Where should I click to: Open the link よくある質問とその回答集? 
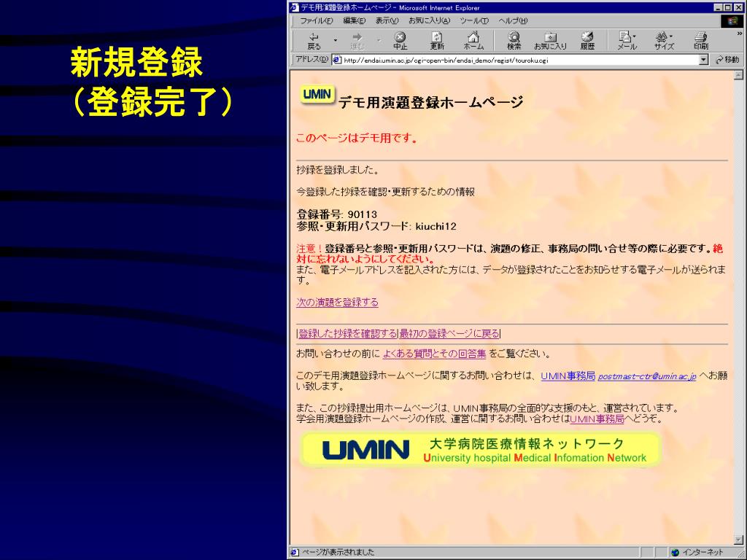pos(435,354)
